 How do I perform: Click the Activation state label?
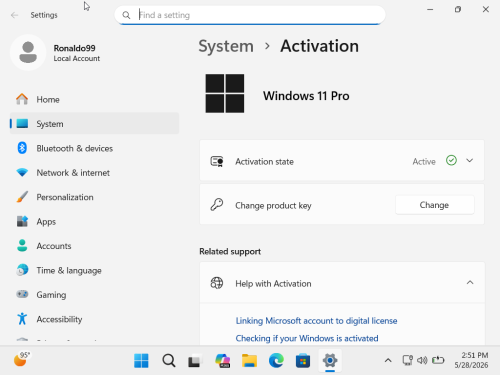(264, 162)
